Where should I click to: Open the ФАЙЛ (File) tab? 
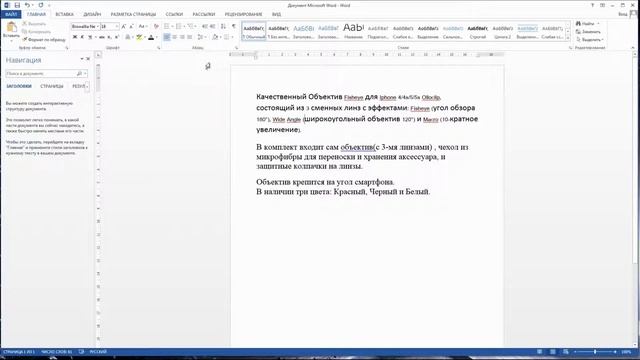[11, 14]
